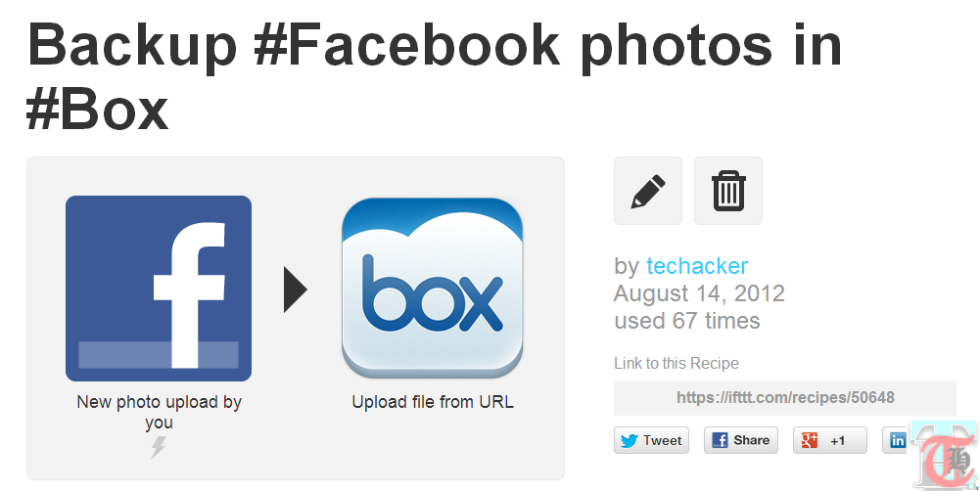
Task: Click the Facebook Share button
Action: coord(741,440)
